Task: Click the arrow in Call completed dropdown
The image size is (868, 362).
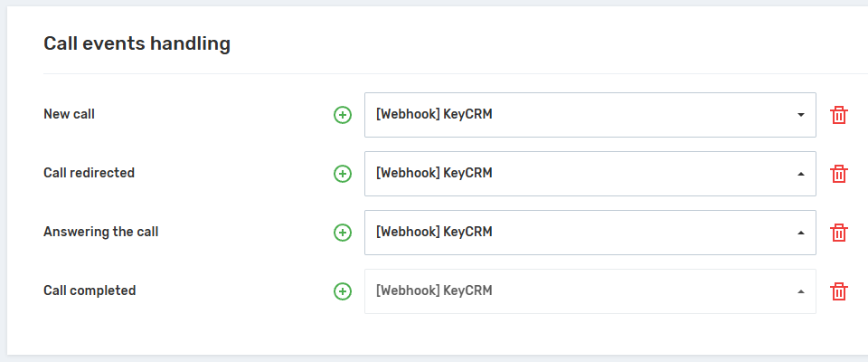Action: coord(801,291)
